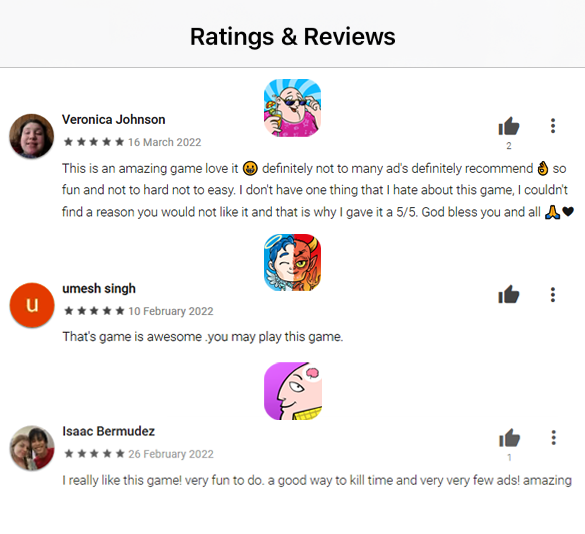
Task: Thumbs-up Isaac Bermudez's review
Action: [510, 438]
